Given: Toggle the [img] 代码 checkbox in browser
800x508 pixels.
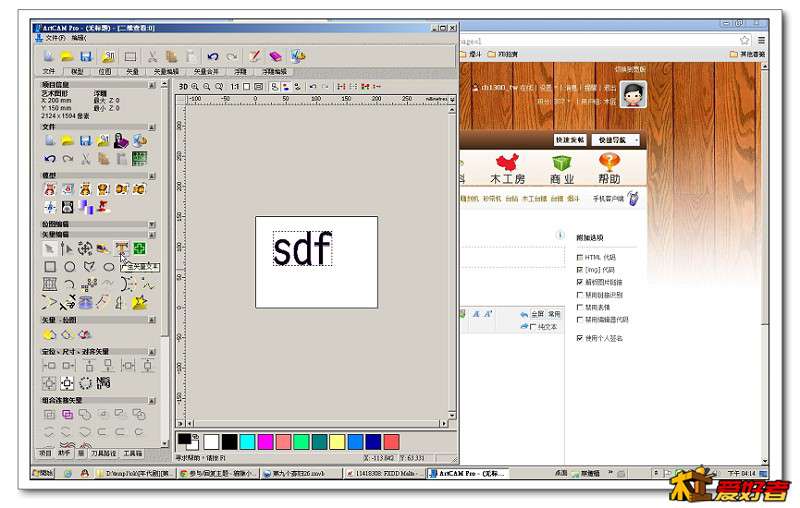Looking at the screenshot, I should [x=580, y=269].
